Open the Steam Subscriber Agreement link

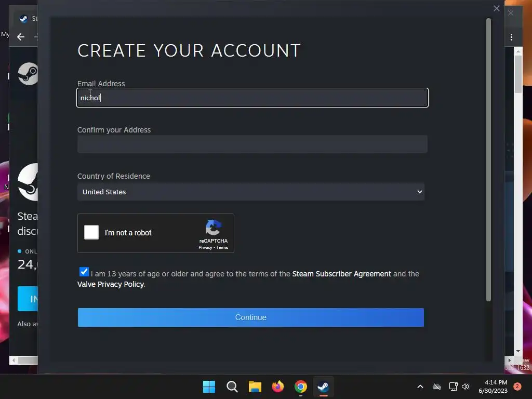[x=341, y=274]
